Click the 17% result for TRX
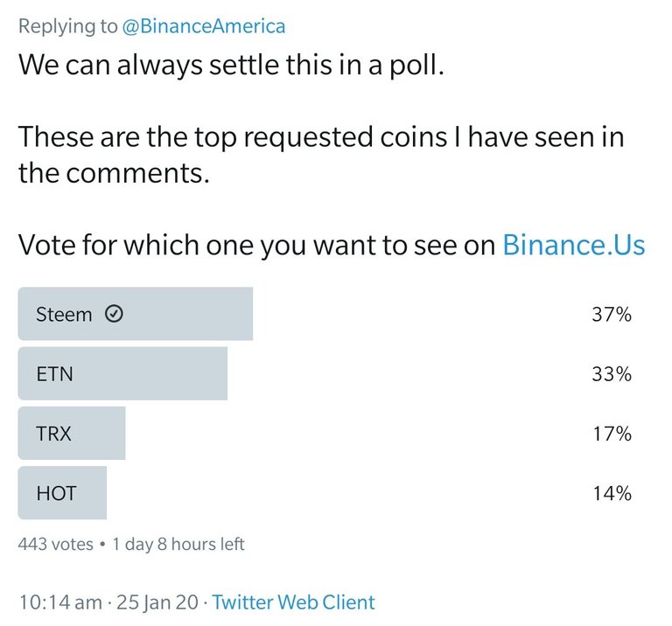This screenshot has height=626, width=672. coord(612,434)
